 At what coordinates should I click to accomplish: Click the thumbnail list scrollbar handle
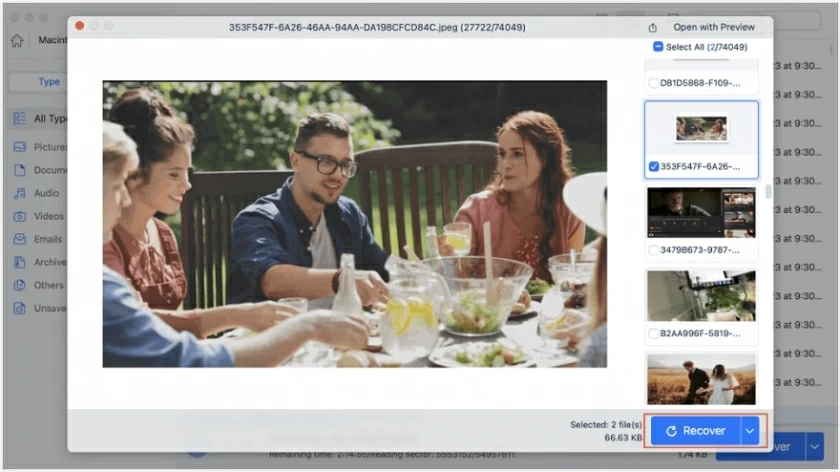(768, 192)
